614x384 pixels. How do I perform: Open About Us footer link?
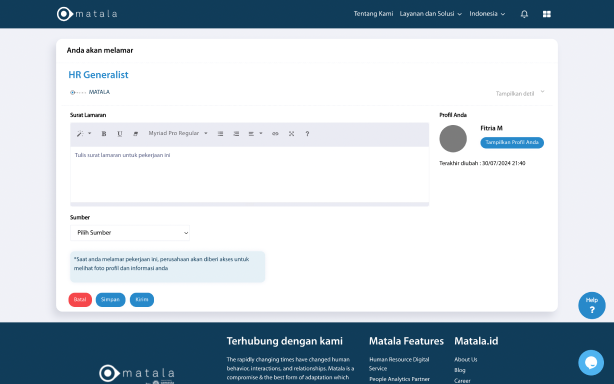click(466, 359)
